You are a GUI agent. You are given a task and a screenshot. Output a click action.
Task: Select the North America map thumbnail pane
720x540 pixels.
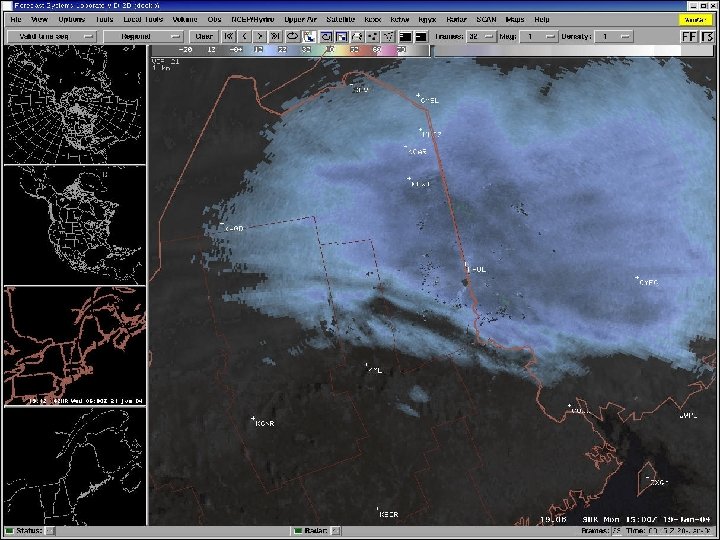pos(74,225)
